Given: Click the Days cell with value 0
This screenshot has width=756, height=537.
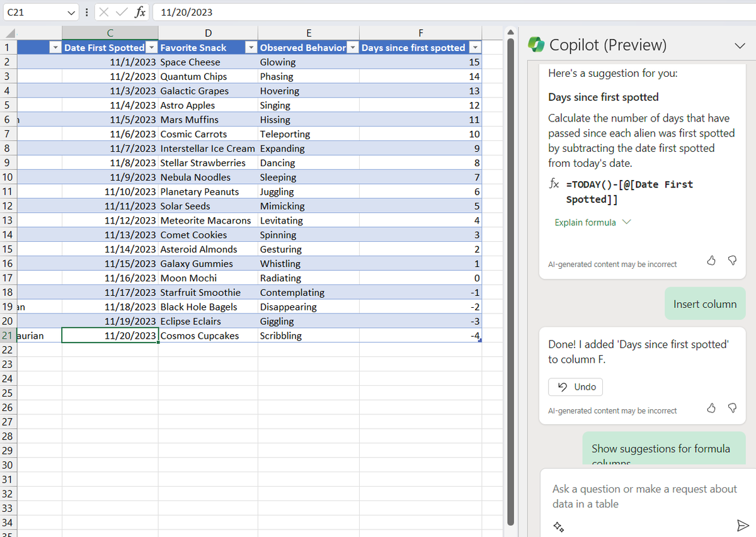Looking at the screenshot, I should (x=420, y=278).
